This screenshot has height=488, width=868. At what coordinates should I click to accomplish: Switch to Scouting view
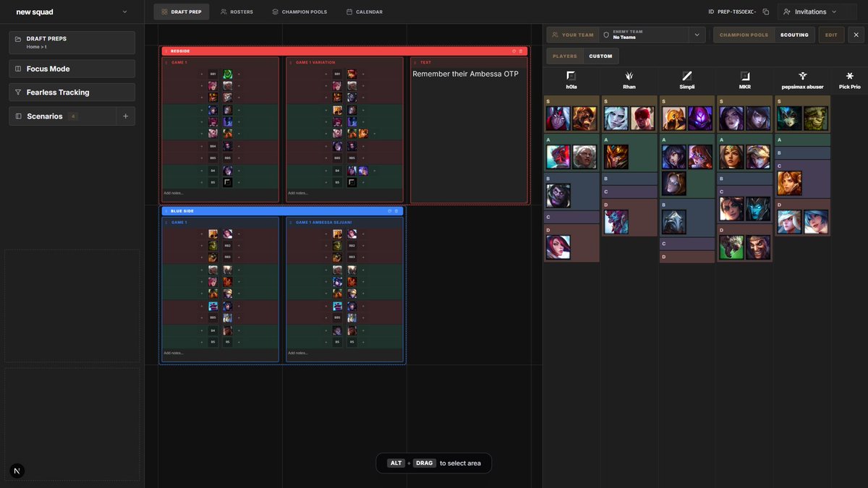click(794, 35)
